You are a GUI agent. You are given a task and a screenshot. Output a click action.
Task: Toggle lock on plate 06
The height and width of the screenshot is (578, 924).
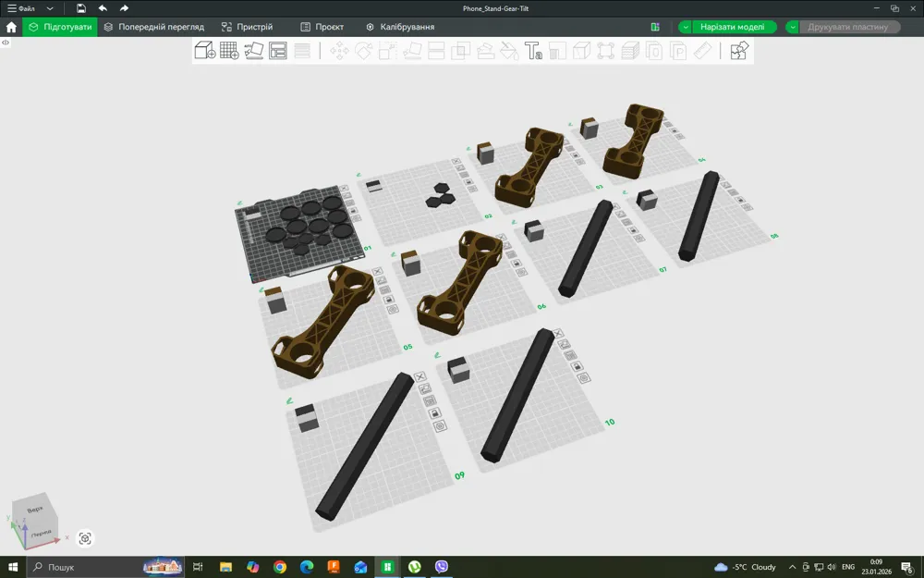[517, 264]
